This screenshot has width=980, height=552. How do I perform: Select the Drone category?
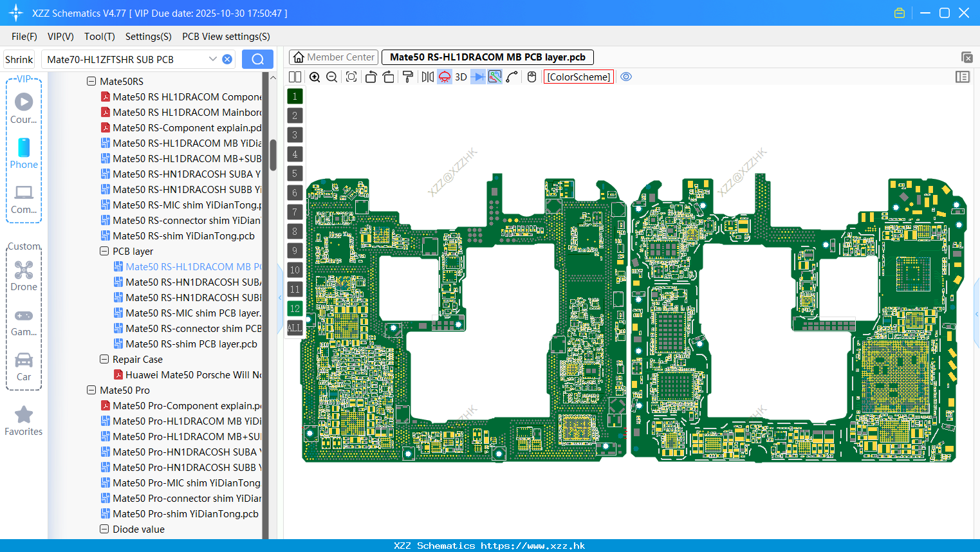pyautogui.click(x=24, y=276)
